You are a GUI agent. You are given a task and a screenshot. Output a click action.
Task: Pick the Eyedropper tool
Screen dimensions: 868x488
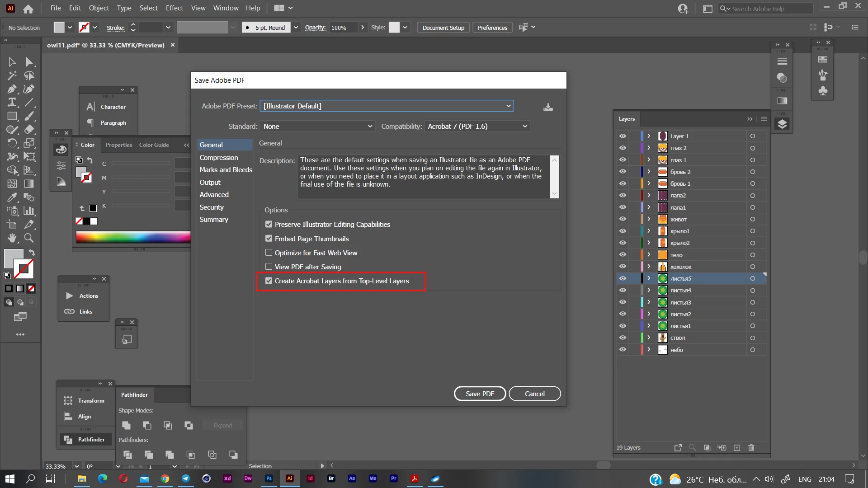click(12, 197)
